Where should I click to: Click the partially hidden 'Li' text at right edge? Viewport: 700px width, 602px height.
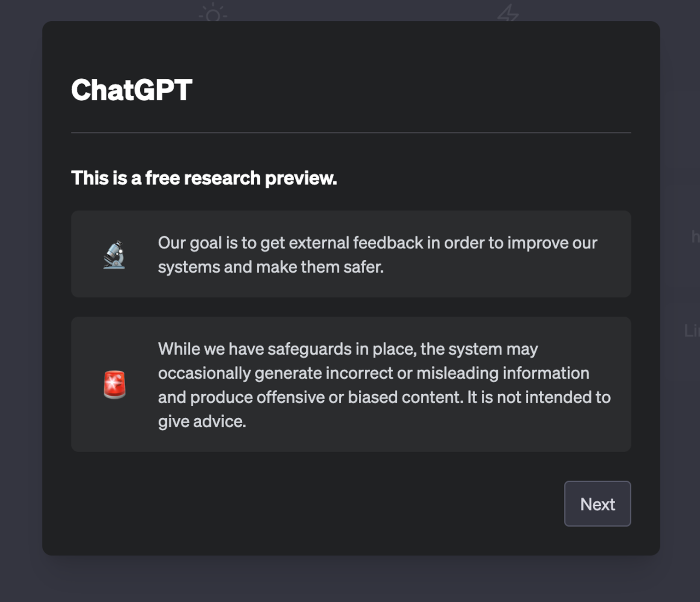692,330
